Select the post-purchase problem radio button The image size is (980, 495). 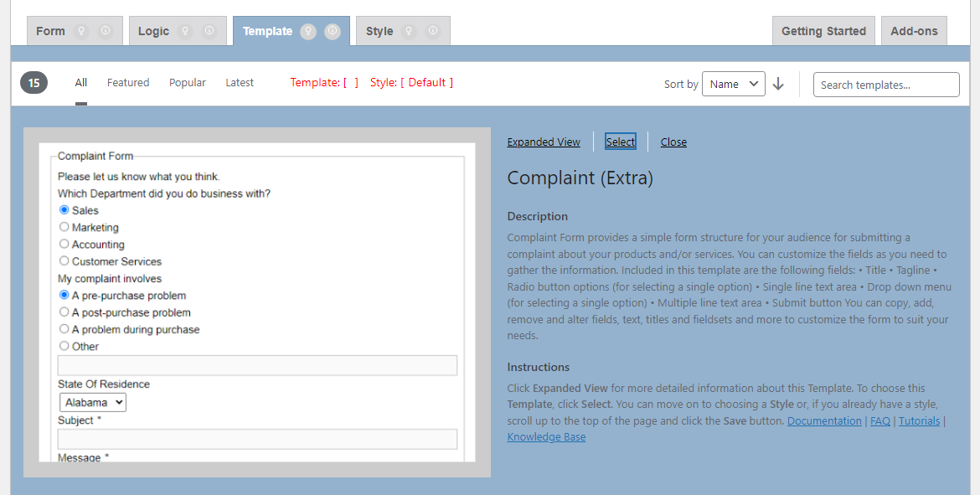64,312
